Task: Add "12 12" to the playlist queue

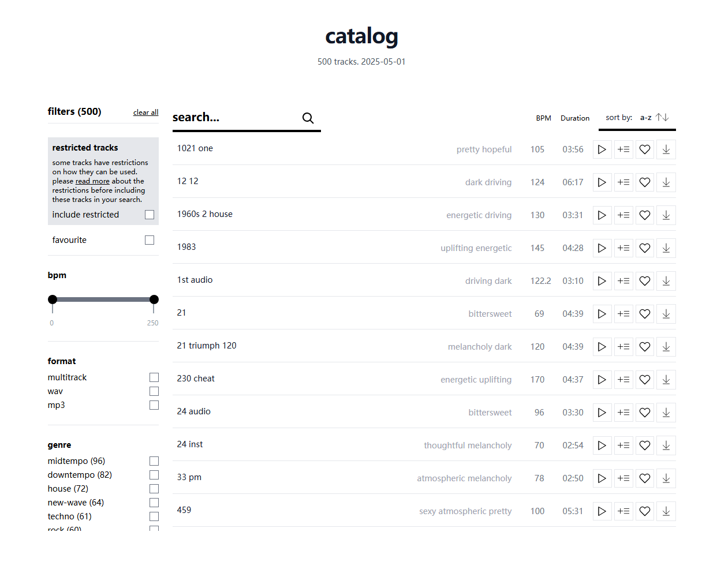Action: [623, 182]
